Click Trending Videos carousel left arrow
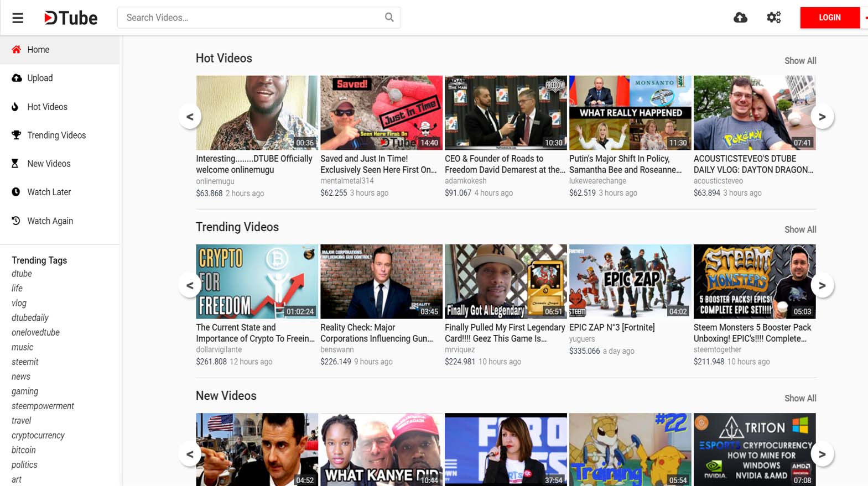Screen dimensions: 868x486 [x=190, y=285]
